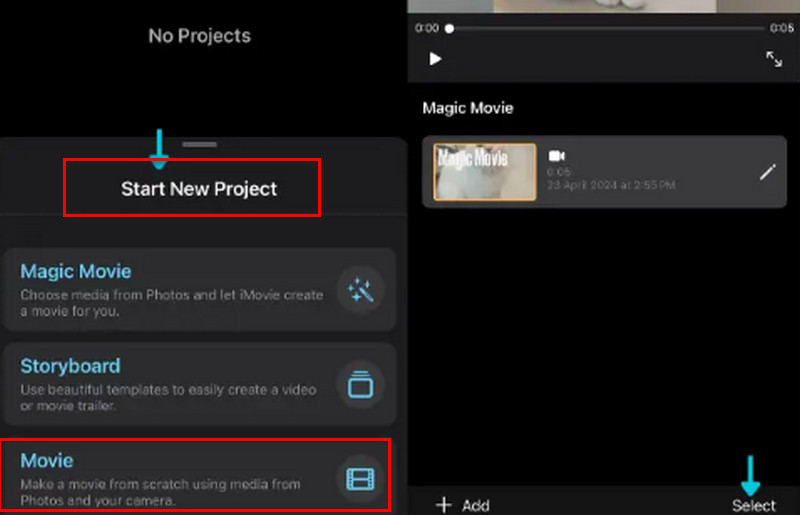
Task: Select the Magic Movie clip thumbnail
Action: coord(485,171)
